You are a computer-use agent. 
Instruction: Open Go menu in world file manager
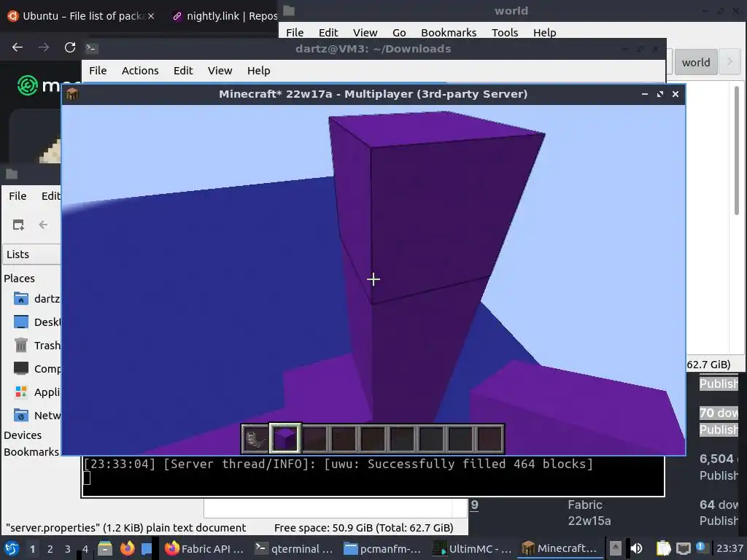pos(399,32)
